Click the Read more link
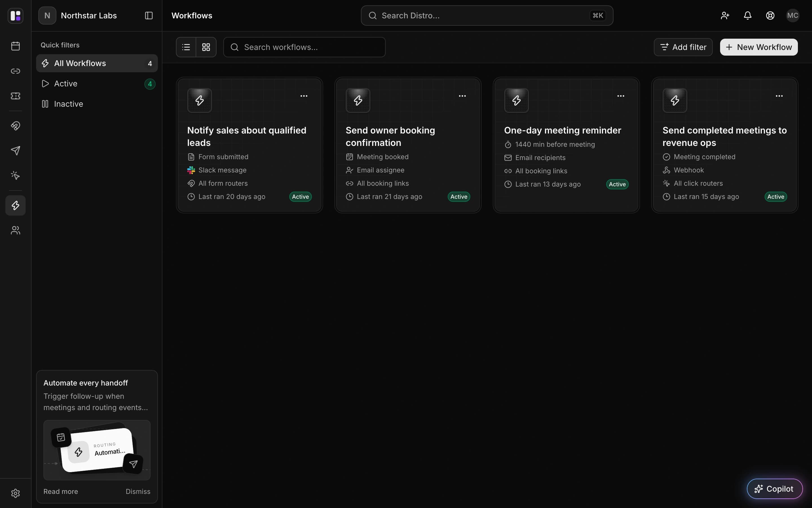 61,492
